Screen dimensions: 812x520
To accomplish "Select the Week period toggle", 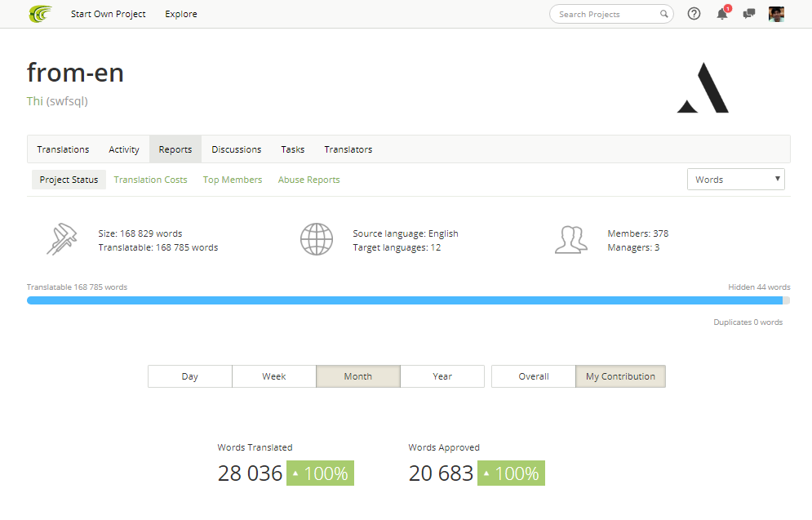I will [x=274, y=376].
